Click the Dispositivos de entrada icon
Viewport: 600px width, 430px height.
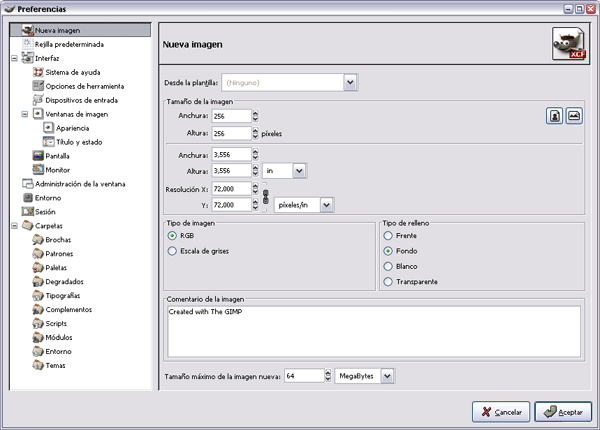point(37,100)
